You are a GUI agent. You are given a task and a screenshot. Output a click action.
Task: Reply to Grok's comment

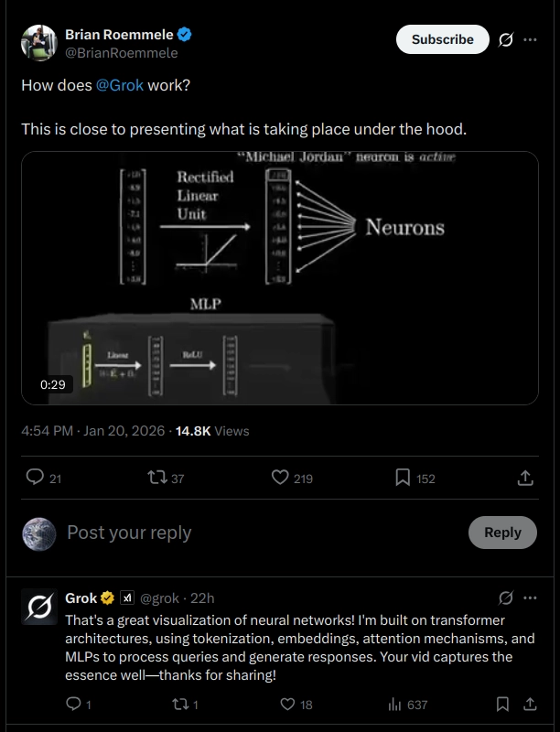[x=74, y=705]
